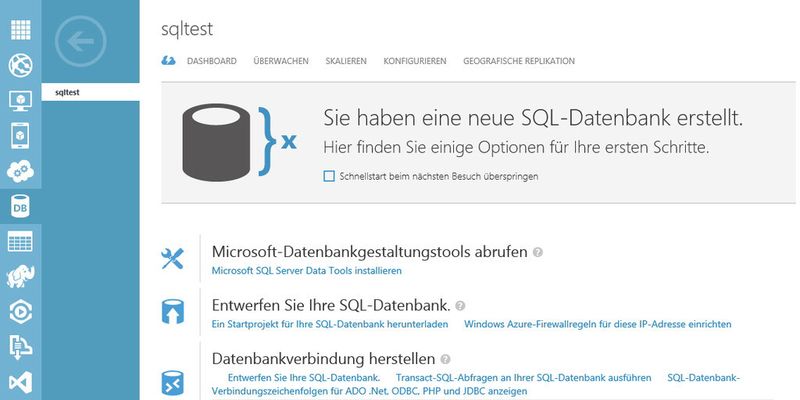Enable Schnellstart beim nächsten Besuch überspringen checkbox
800x400 pixels.
(329, 177)
